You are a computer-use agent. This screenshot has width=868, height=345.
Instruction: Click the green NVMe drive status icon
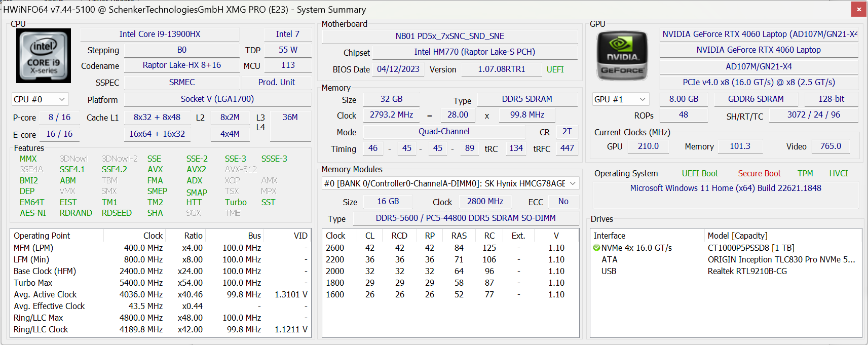596,248
